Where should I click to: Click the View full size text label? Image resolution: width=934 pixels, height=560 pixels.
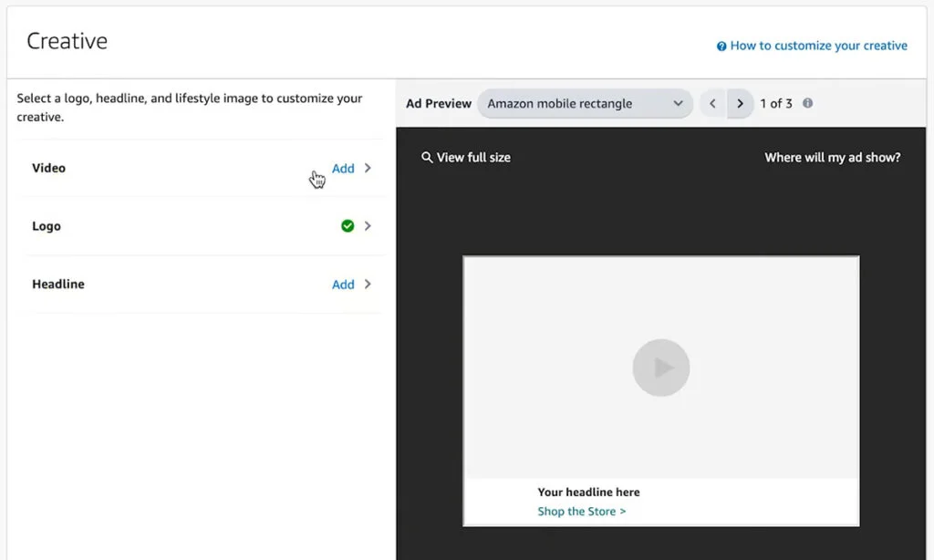[x=473, y=157]
